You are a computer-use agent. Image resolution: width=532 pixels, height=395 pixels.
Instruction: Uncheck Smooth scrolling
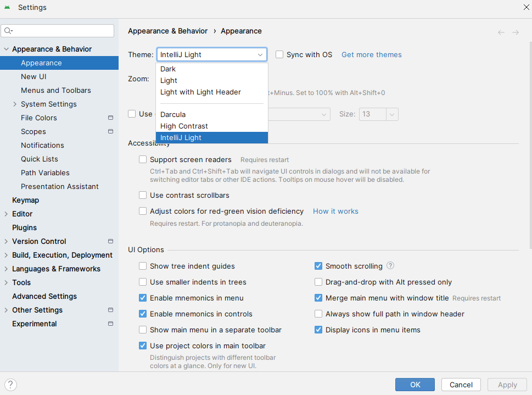point(318,266)
